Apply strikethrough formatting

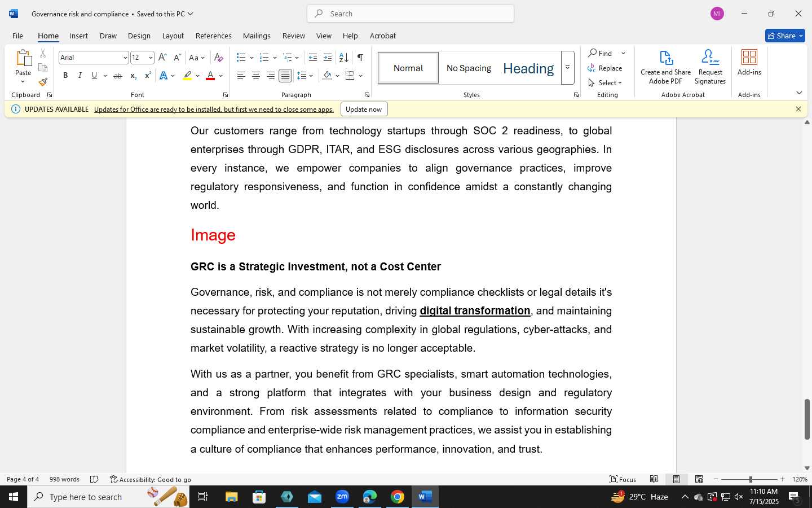(x=118, y=76)
